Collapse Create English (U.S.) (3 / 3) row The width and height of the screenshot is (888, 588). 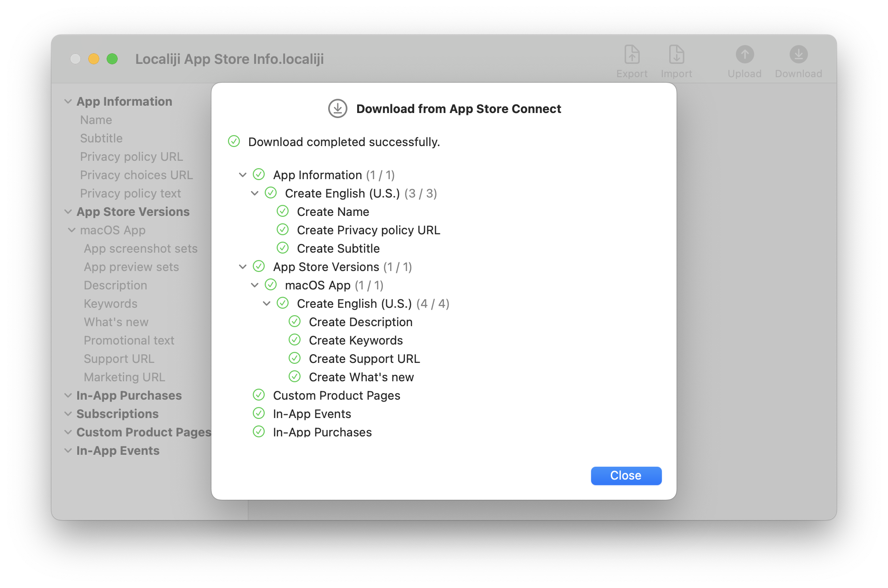coord(255,193)
